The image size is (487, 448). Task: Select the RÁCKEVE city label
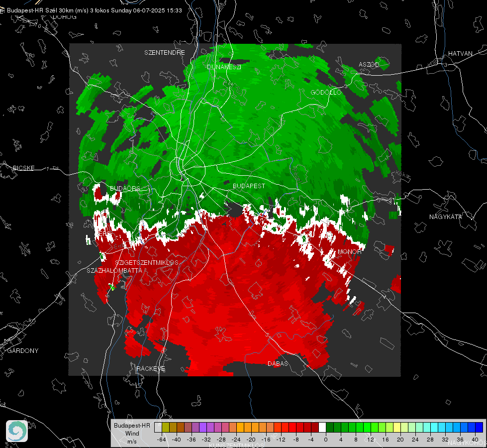151,369
